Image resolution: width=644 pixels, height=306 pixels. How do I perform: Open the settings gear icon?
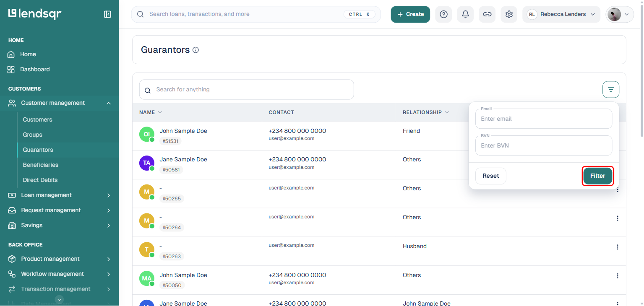tap(509, 14)
